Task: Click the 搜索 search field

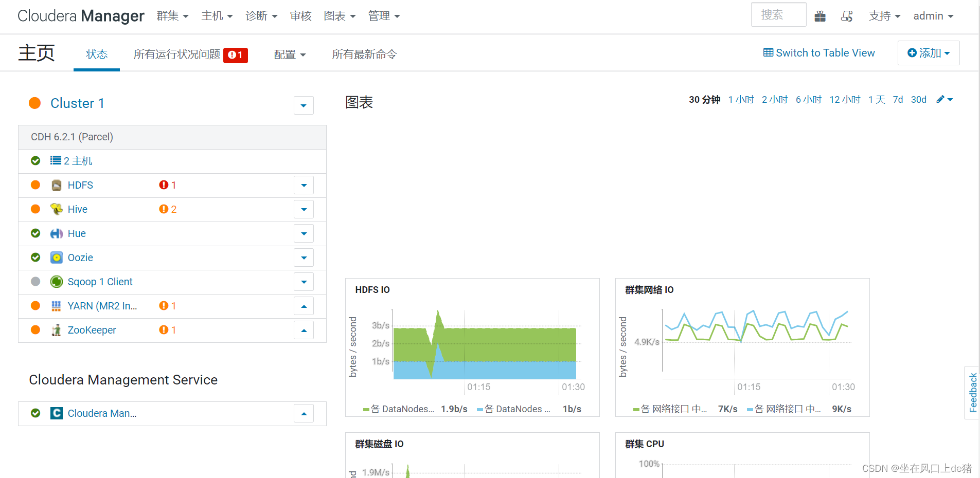Action: tap(778, 15)
